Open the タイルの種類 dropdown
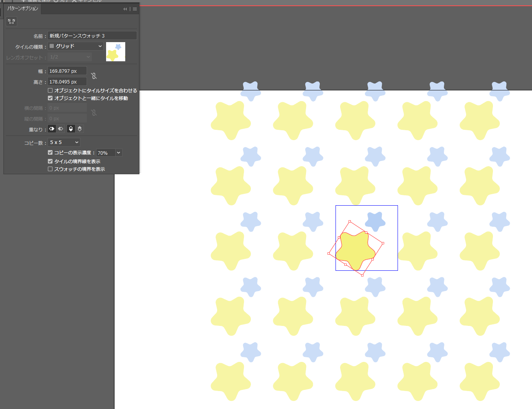 (x=75, y=46)
